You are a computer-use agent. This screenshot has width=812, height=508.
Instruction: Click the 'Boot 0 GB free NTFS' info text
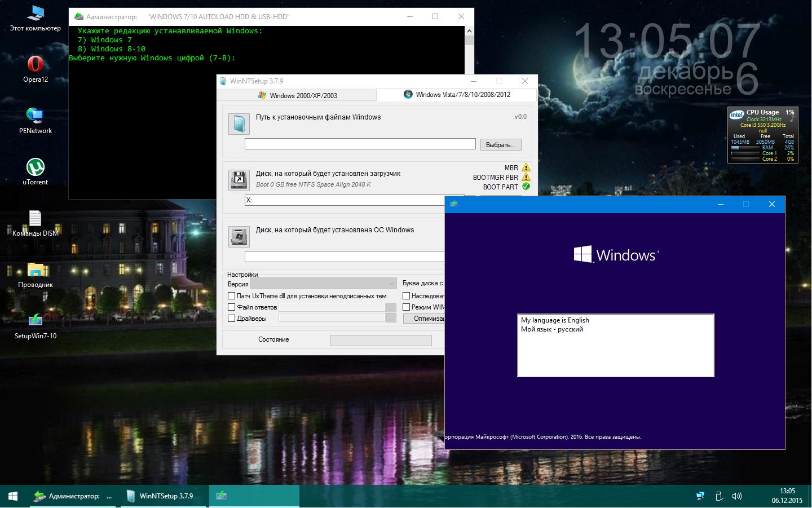pyautogui.click(x=314, y=184)
